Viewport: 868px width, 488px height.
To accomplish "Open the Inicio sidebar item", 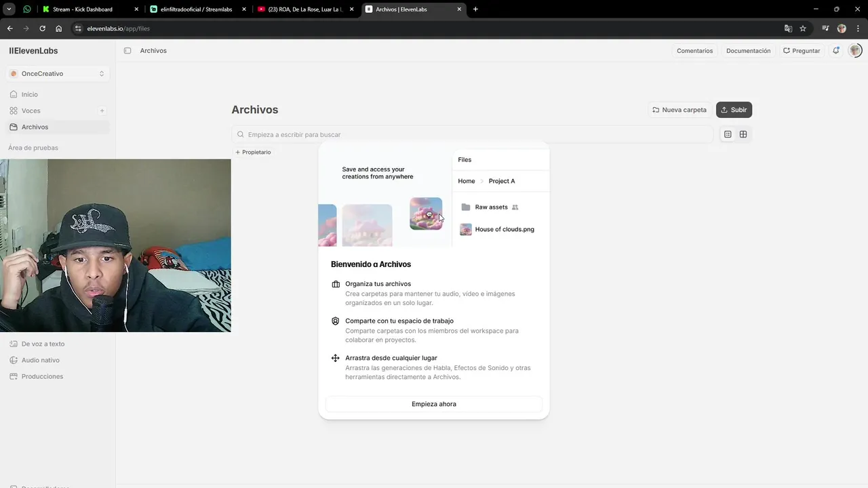I will point(58,94).
